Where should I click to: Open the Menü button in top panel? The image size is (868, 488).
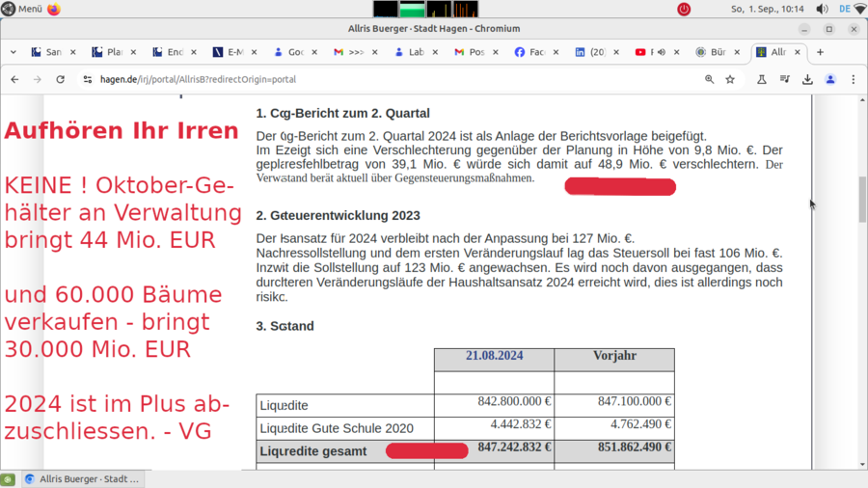tap(21, 9)
